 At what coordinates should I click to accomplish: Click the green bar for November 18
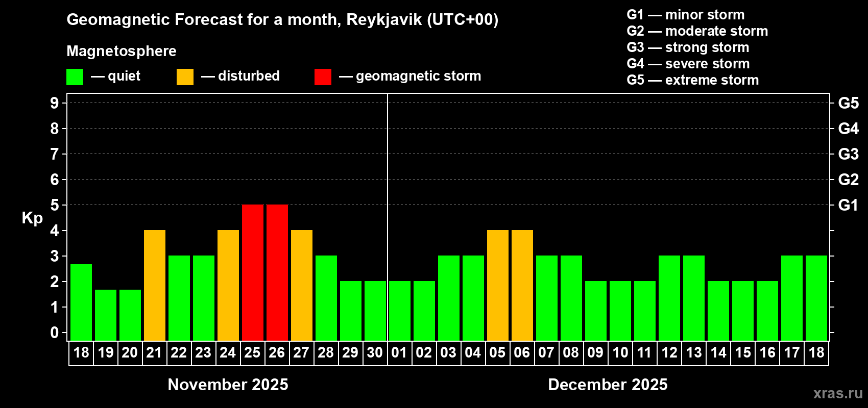(x=81, y=302)
